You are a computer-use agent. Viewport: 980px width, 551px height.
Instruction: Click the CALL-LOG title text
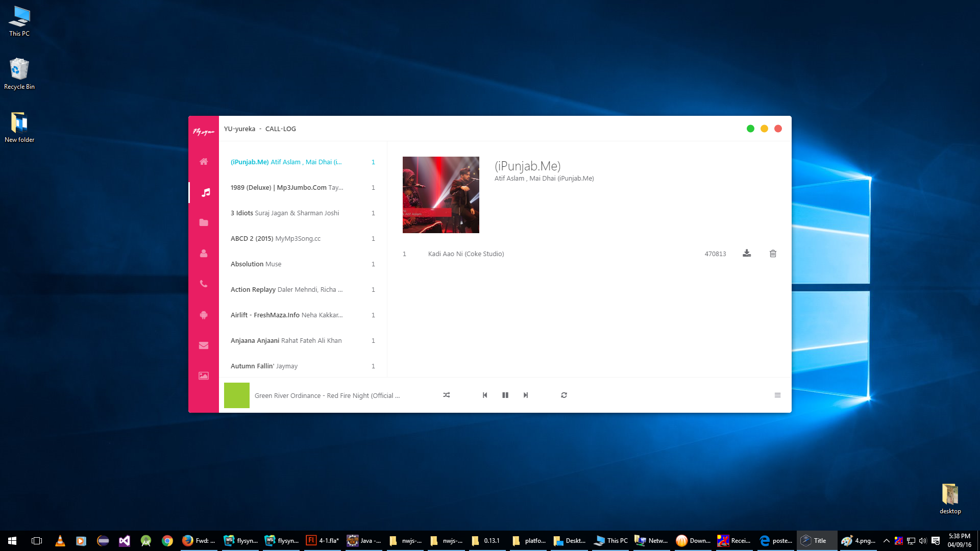(280, 129)
